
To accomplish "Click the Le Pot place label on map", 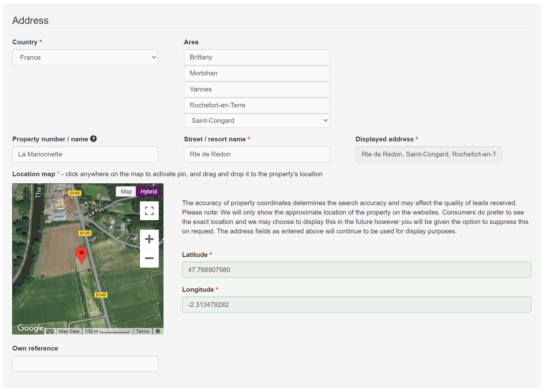I will (96, 212).
